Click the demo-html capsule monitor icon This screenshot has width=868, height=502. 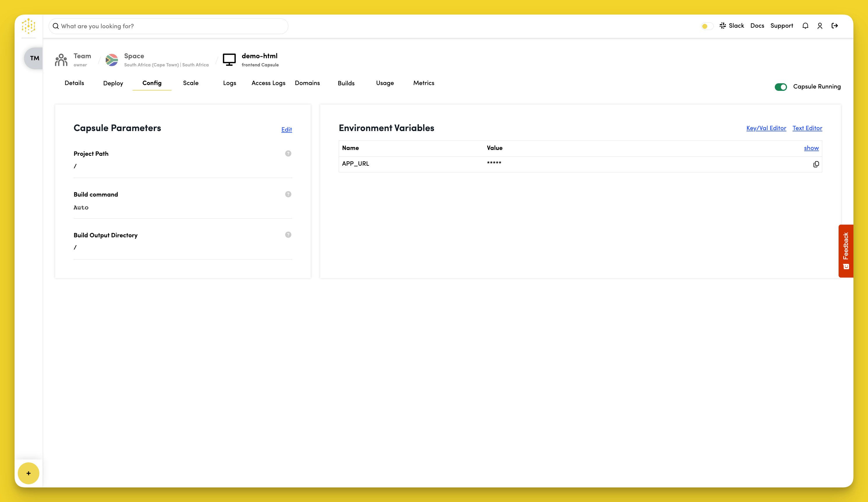click(x=229, y=59)
